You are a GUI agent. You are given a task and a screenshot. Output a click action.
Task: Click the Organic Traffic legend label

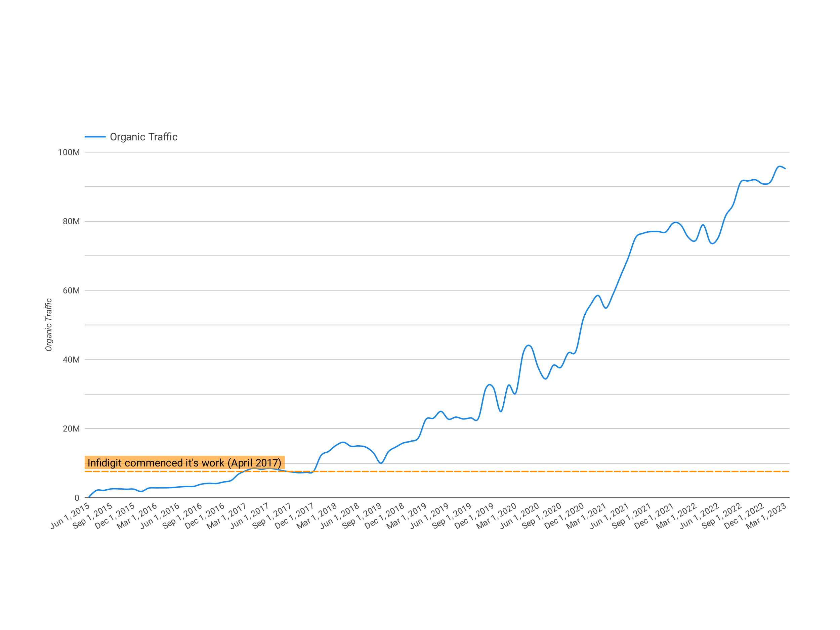(x=143, y=137)
